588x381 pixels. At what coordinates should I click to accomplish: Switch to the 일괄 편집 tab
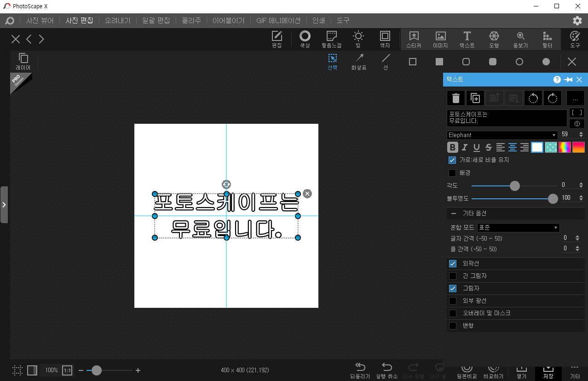(x=156, y=21)
